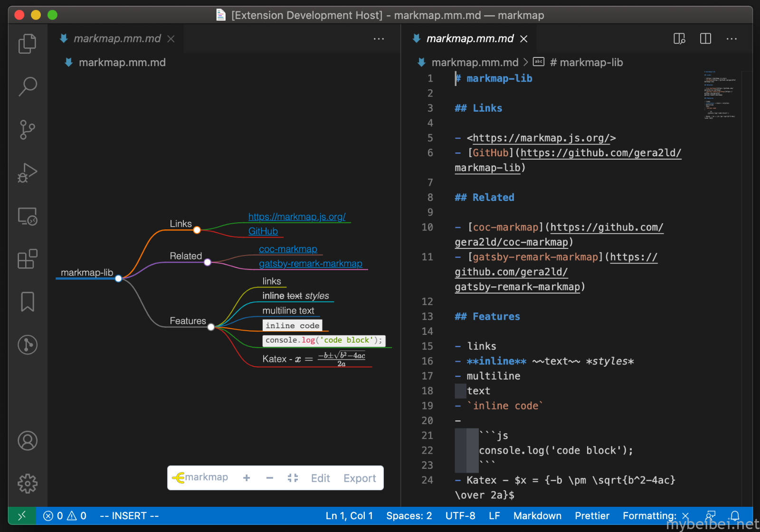Click the Ln 1, Col 1 cursor position
This screenshot has height=532, width=760.
point(349,516)
